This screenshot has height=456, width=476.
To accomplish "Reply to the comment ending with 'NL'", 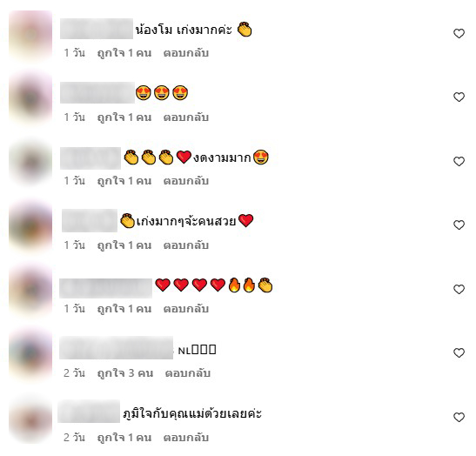I will coord(188,373).
